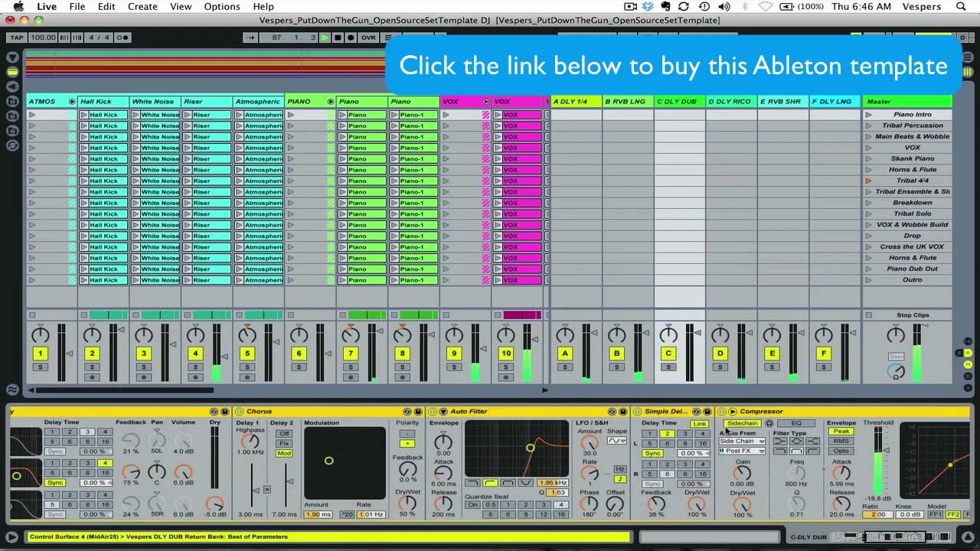980x551 pixels.
Task: Toggle return track C activator
Action: coord(668,354)
